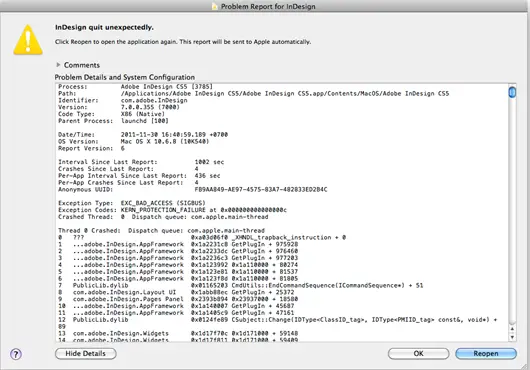Click the 'Crashed Thread: 0' line
This screenshot has width=530, height=370.
pyautogui.click(x=163, y=217)
